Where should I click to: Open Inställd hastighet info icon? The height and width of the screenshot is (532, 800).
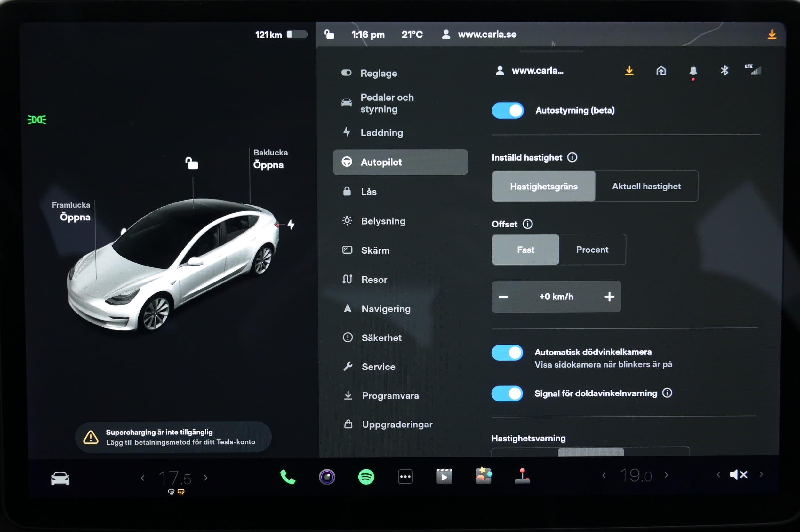pyautogui.click(x=572, y=157)
